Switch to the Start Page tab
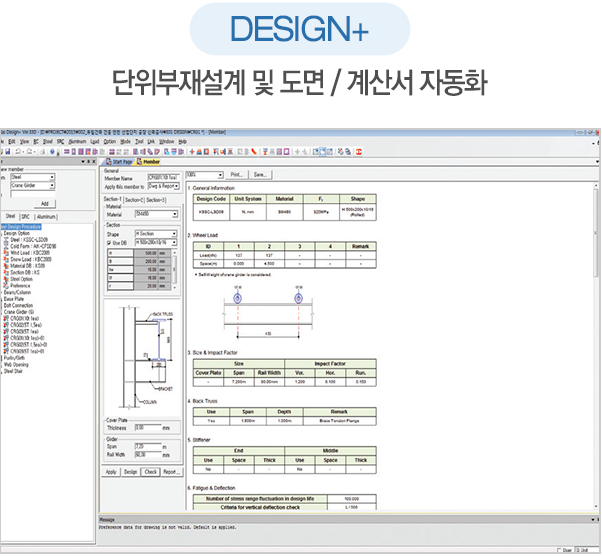 click(x=119, y=162)
